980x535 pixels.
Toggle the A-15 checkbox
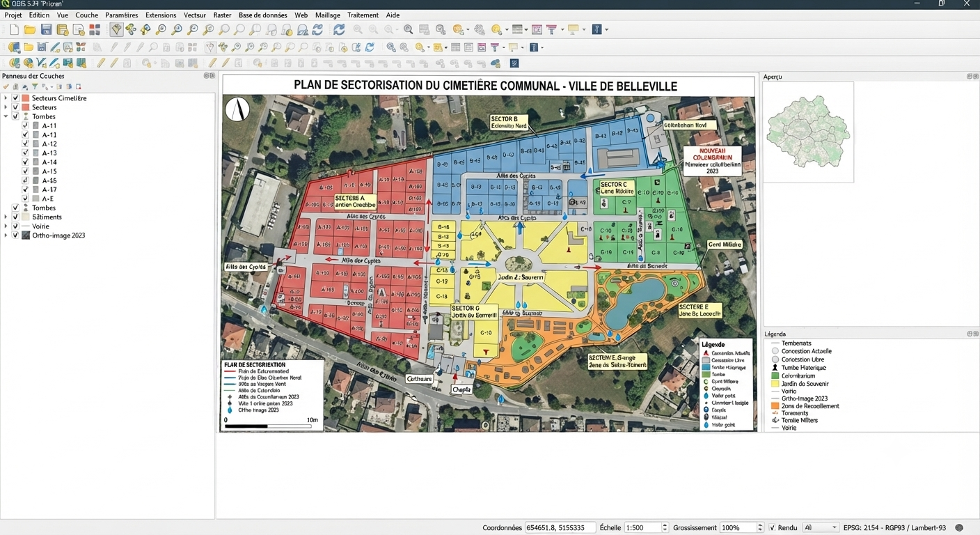[x=26, y=171]
